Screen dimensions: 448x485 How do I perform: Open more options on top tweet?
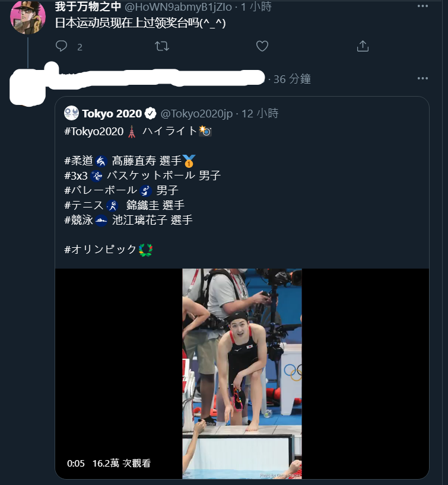coord(422,6)
